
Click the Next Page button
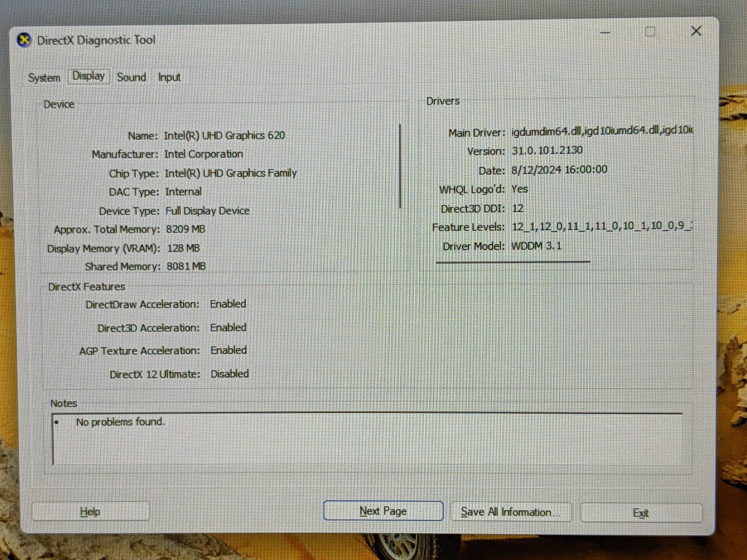tap(383, 511)
